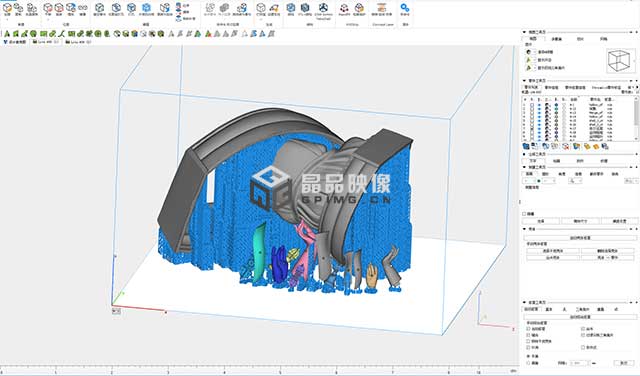Click the orange box icon below parts list
This screenshot has width=640, height=376.
pos(587,146)
